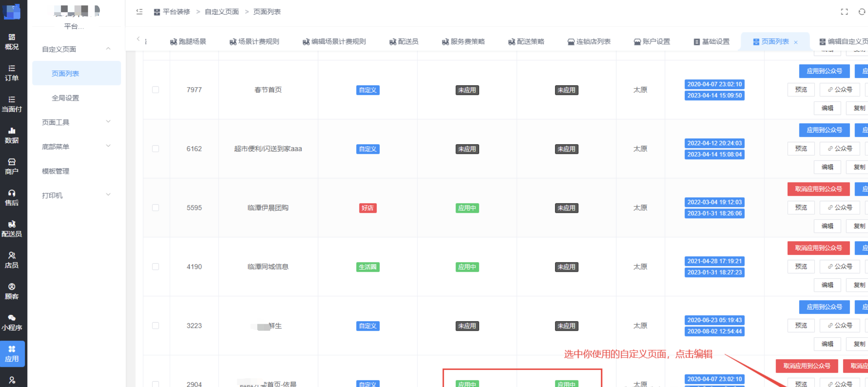Screen dimensions: 868x387
Task: Select the 应用 apps sidebar icon
Action: point(12,353)
